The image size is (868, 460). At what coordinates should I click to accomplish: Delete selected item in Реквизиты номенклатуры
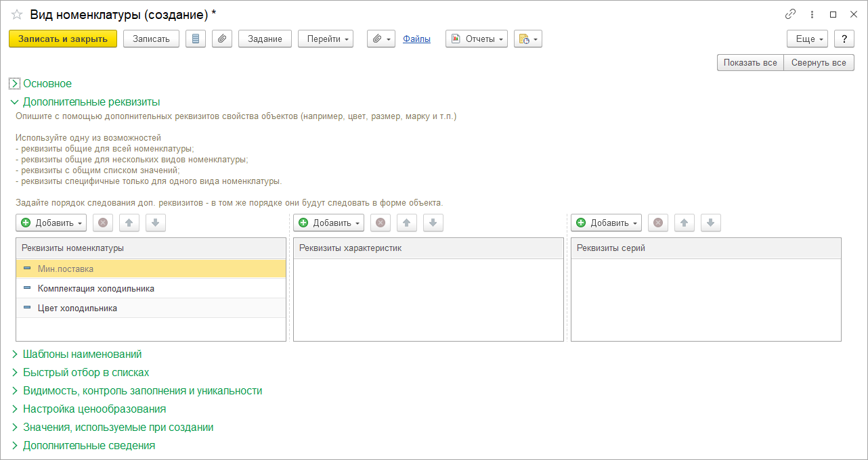pos(103,223)
